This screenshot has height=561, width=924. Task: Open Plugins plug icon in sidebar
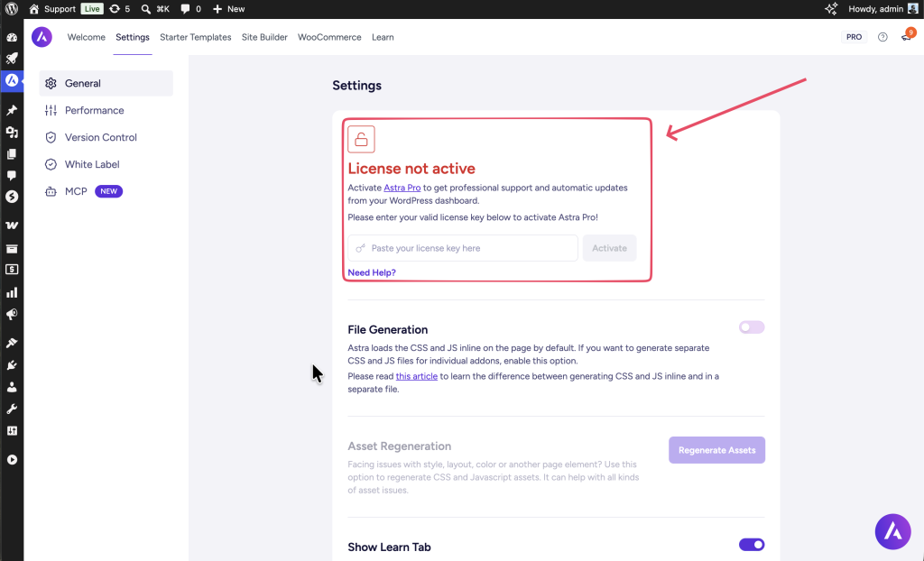12,365
